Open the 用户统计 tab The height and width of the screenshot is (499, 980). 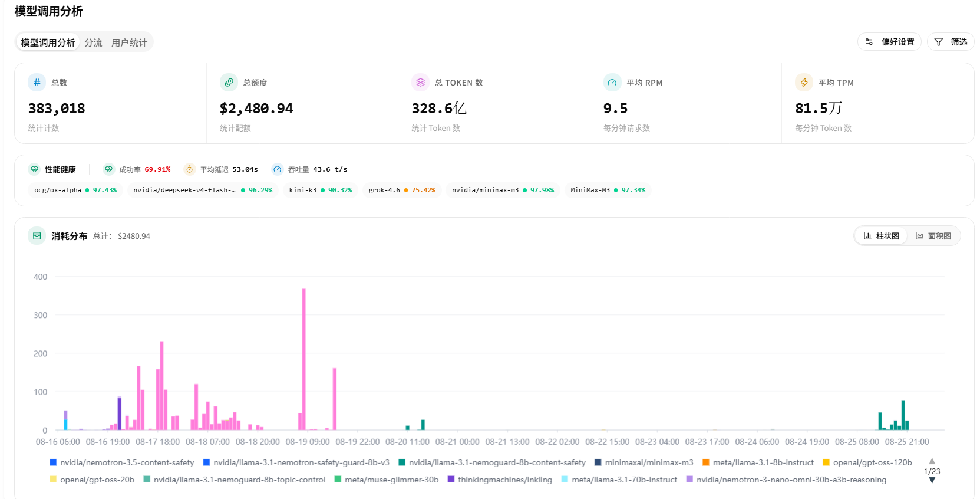[x=129, y=42]
